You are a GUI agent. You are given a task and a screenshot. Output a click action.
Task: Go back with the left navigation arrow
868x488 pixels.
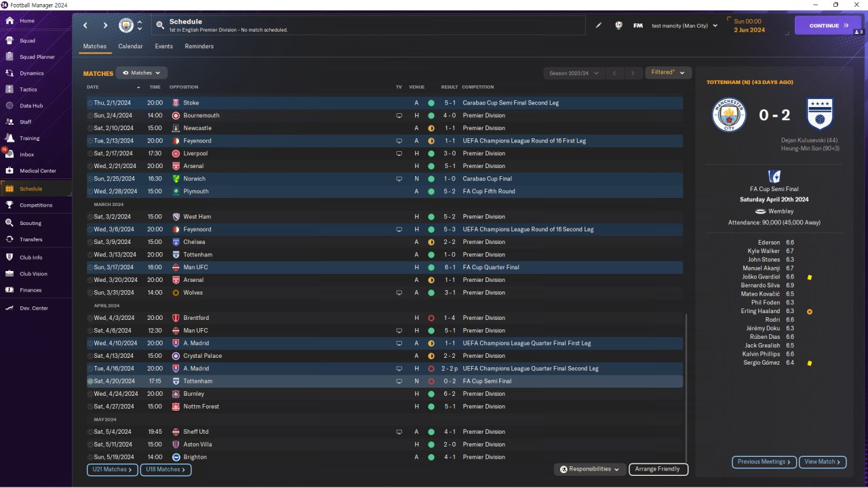pyautogui.click(x=85, y=26)
